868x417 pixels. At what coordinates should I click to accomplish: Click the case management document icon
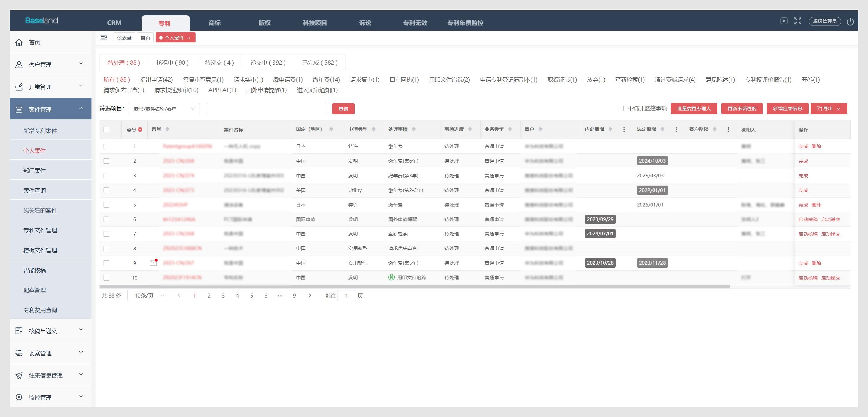tap(19, 109)
